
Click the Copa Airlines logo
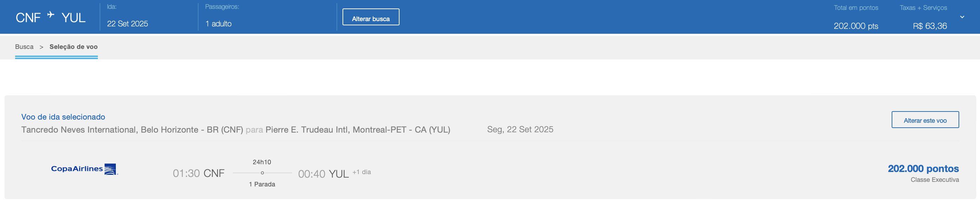coord(84,169)
